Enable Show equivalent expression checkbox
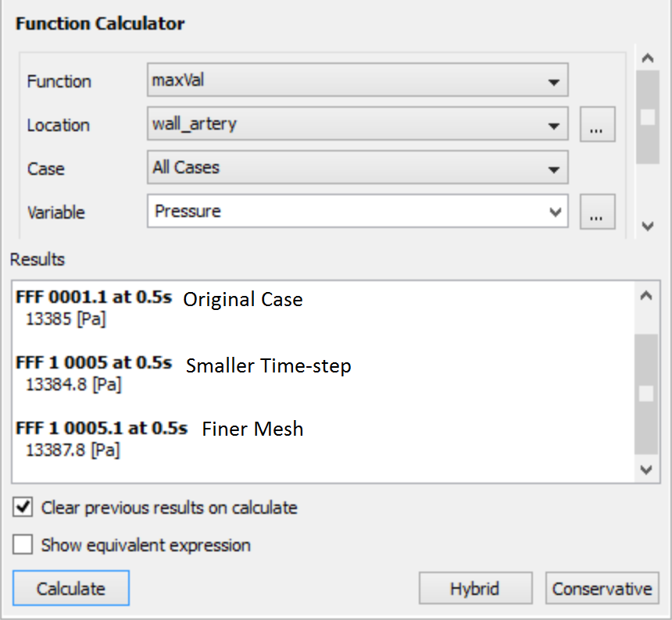Viewport: 672px width, 620px height. coord(23,544)
